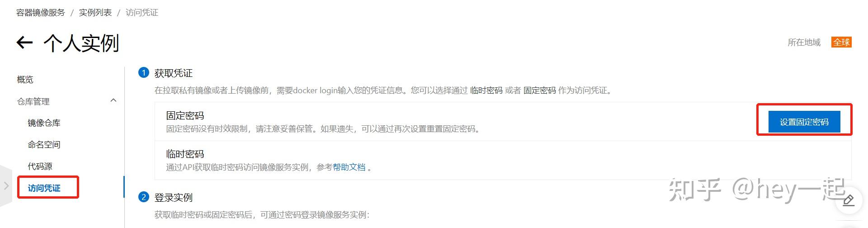Click the 访问凭证 breadcrumb
This screenshot has width=868, height=228.
coord(142,13)
